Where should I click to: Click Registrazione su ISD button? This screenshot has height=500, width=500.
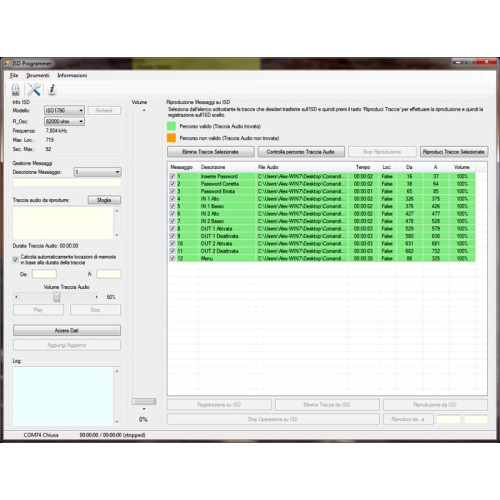pos(219,405)
